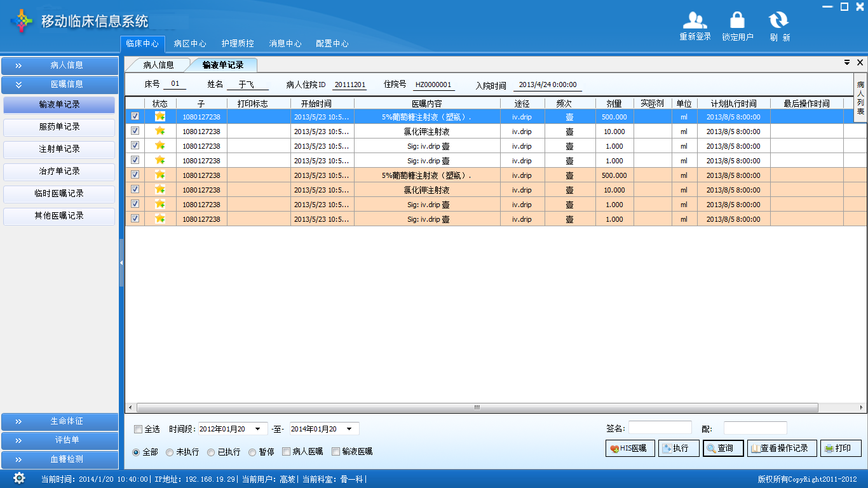The height and width of the screenshot is (488, 868).
Task: Switch to the 病人信息 document tab
Action: pyautogui.click(x=158, y=65)
